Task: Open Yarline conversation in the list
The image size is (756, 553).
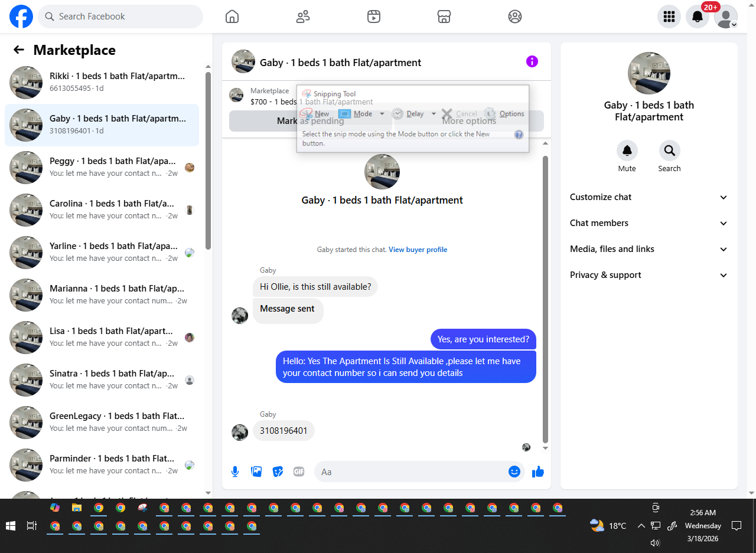Action: click(x=102, y=253)
